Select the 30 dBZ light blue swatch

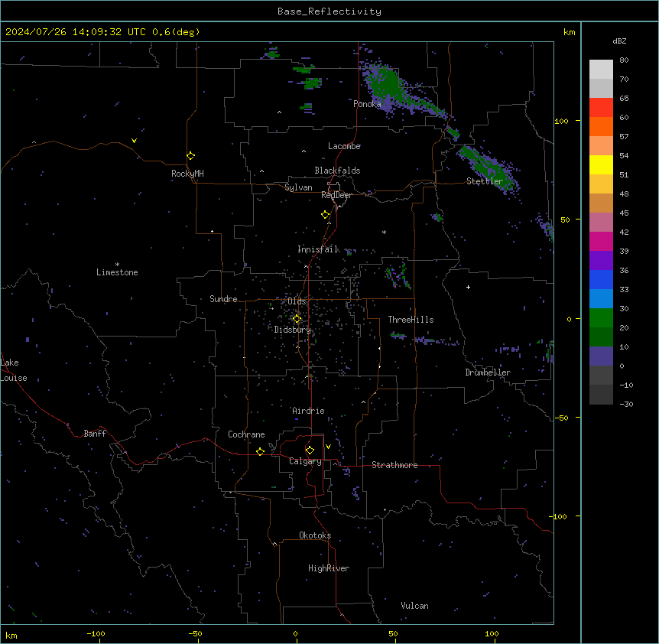coord(601,298)
